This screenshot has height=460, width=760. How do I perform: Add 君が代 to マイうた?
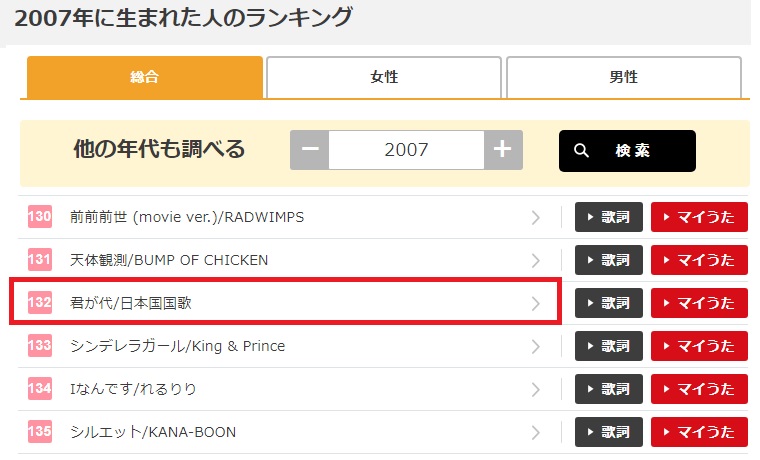699,303
